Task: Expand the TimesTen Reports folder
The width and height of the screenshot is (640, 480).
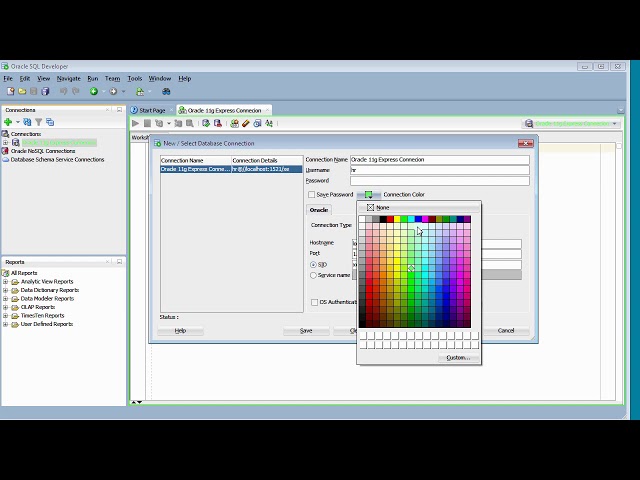Action: [x=5, y=316]
